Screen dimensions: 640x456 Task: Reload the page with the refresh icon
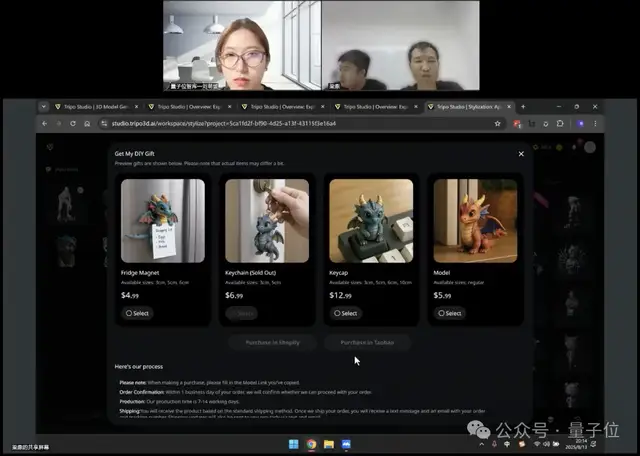coord(73,123)
